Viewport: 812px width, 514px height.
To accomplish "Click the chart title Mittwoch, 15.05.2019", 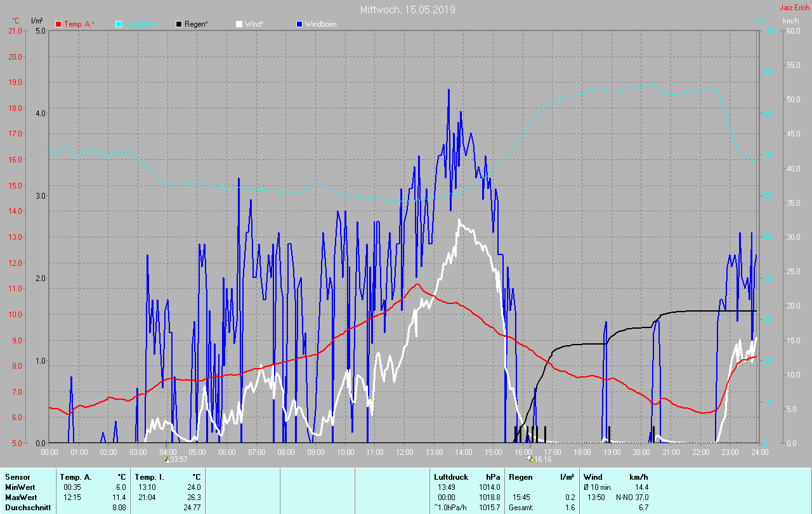I will [x=407, y=10].
